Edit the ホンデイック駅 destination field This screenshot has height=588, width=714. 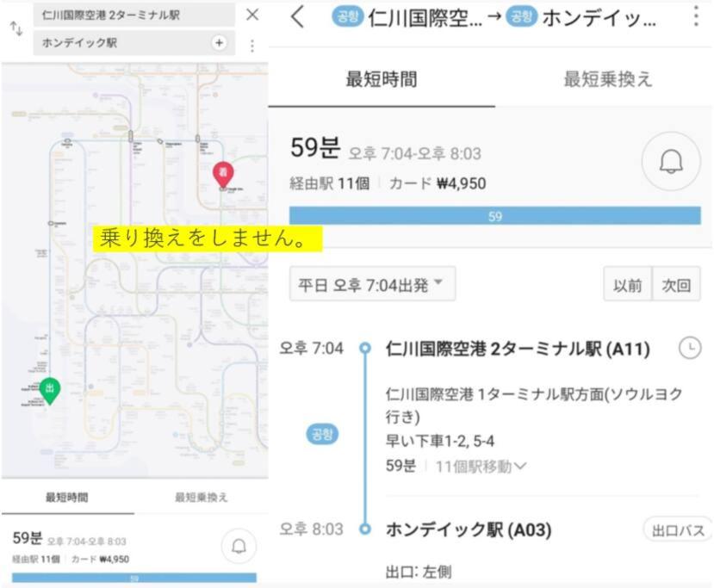(121, 43)
